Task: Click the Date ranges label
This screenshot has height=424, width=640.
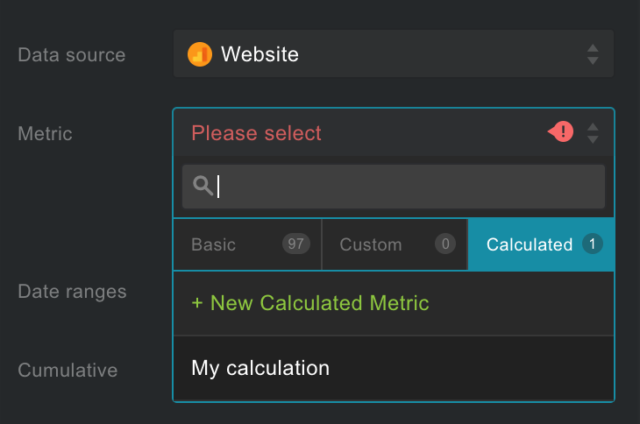Action: click(72, 292)
